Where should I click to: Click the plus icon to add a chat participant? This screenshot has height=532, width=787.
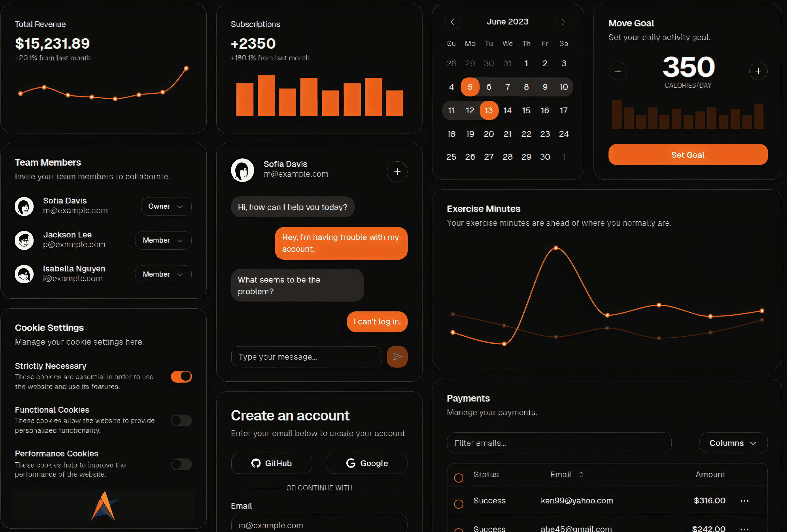point(397,172)
